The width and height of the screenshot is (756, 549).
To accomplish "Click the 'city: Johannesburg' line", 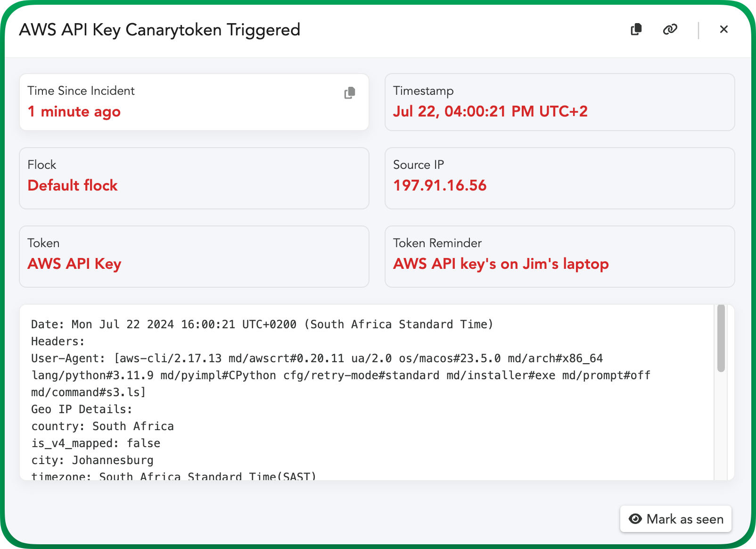I will point(92,460).
